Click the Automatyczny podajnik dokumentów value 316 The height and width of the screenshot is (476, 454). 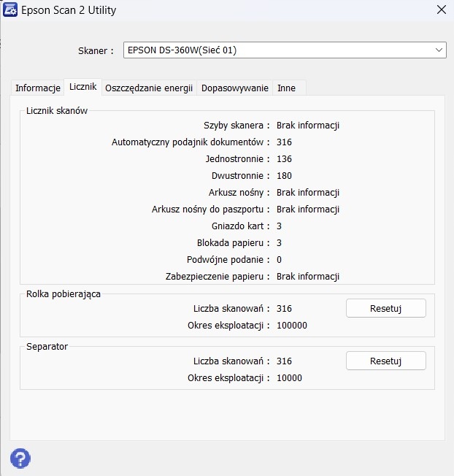tap(284, 142)
